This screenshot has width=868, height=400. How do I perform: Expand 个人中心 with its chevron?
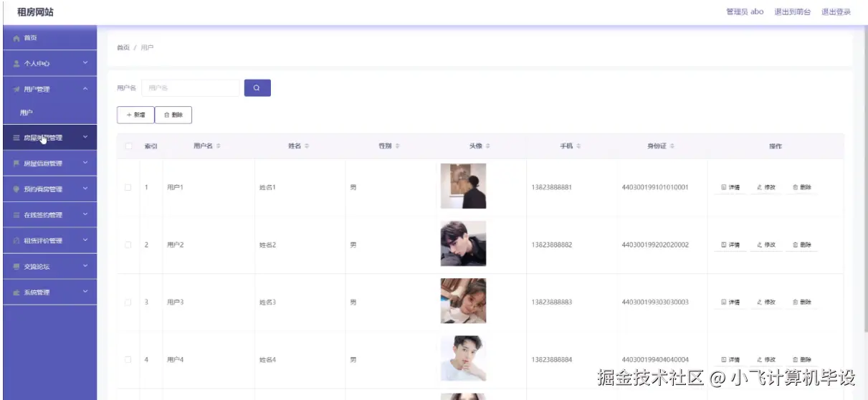coord(85,63)
